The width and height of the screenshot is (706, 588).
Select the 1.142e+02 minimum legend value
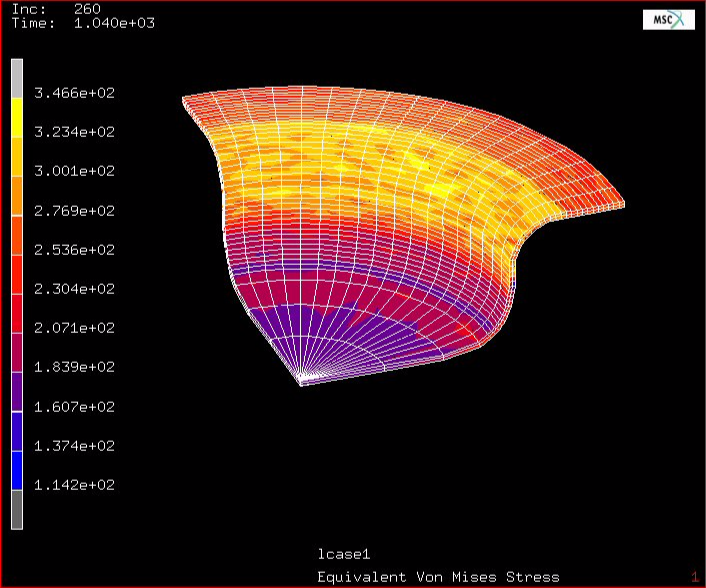(75, 485)
